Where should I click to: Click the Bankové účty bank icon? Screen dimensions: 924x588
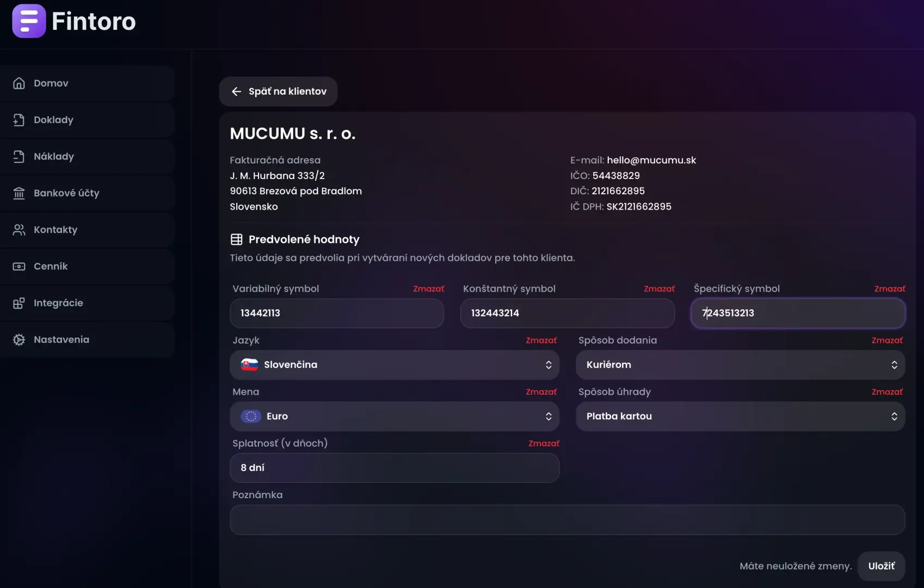(19, 193)
